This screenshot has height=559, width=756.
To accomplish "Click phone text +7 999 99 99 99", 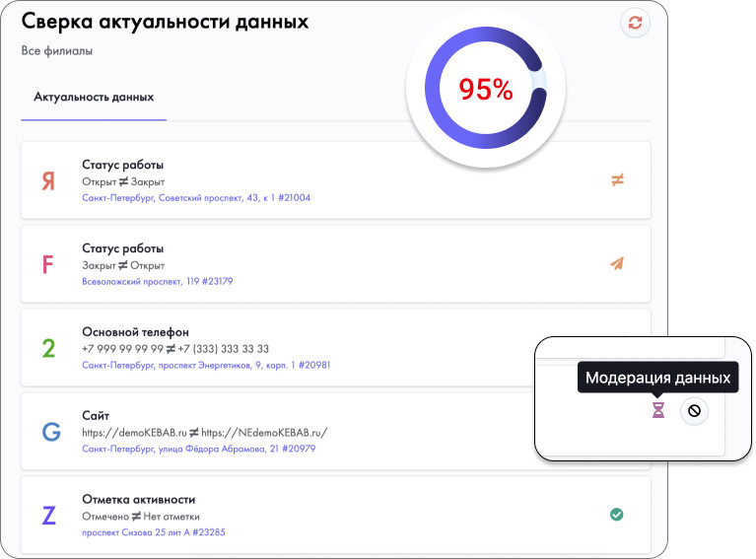I will click(x=122, y=349).
